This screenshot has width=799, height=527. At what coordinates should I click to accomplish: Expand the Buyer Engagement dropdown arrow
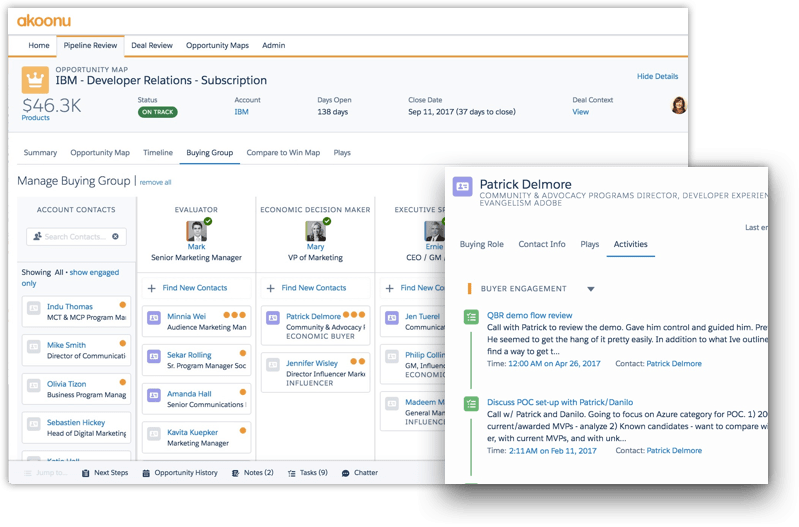tap(591, 289)
